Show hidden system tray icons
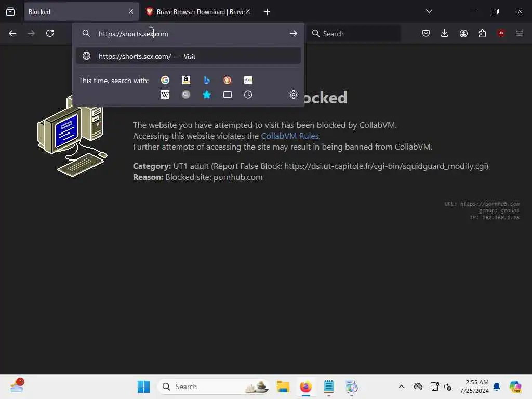The width and height of the screenshot is (532, 399). pyautogui.click(x=402, y=387)
